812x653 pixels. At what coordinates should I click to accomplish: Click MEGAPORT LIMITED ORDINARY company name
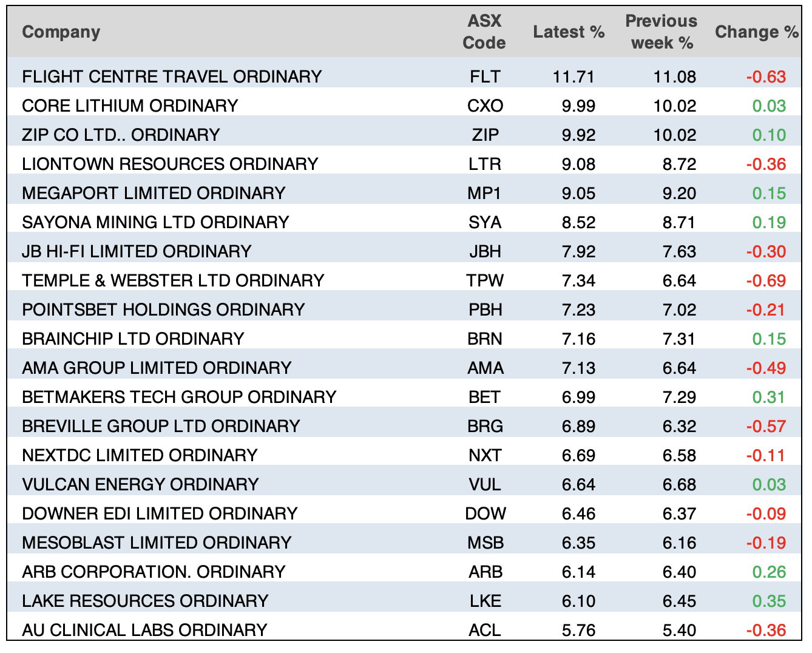click(x=154, y=193)
